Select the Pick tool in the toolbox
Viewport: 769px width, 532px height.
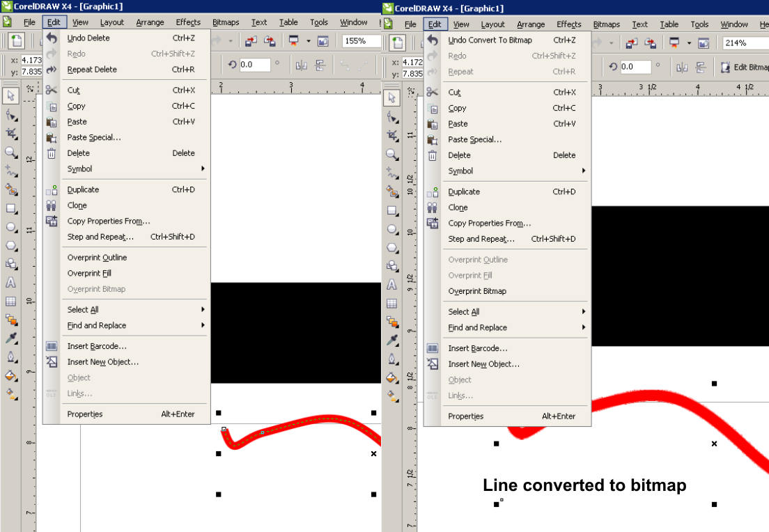10,97
